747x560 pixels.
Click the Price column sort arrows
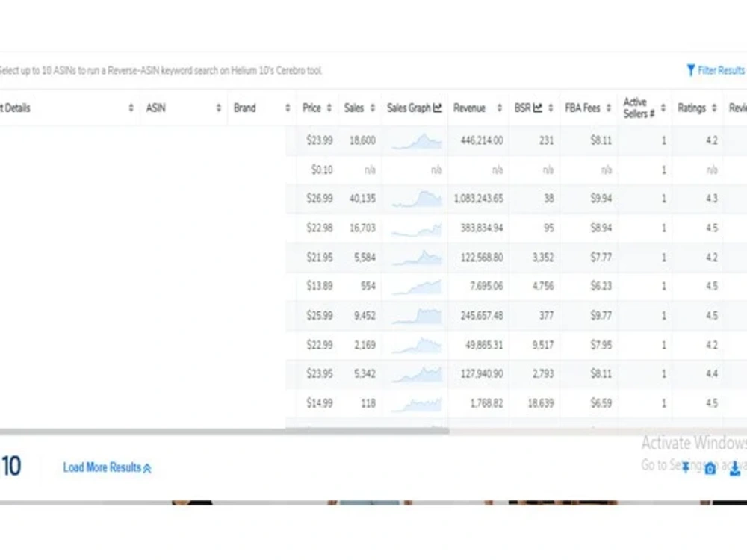[329, 108]
